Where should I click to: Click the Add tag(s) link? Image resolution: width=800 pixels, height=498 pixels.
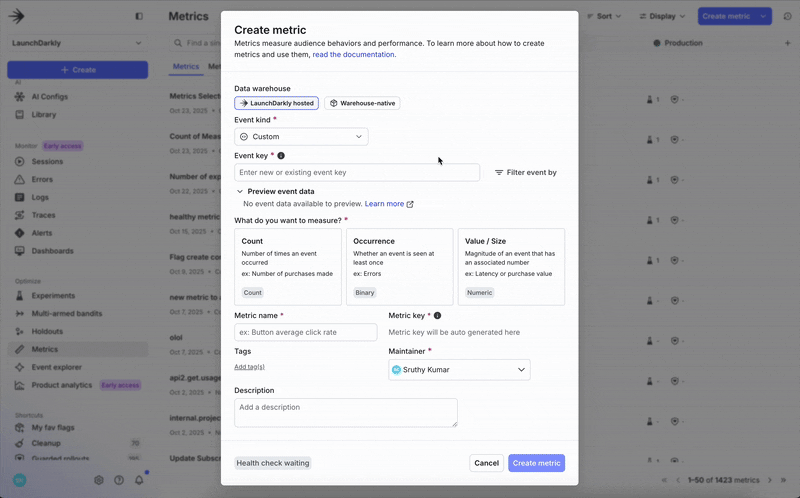point(249,367)
